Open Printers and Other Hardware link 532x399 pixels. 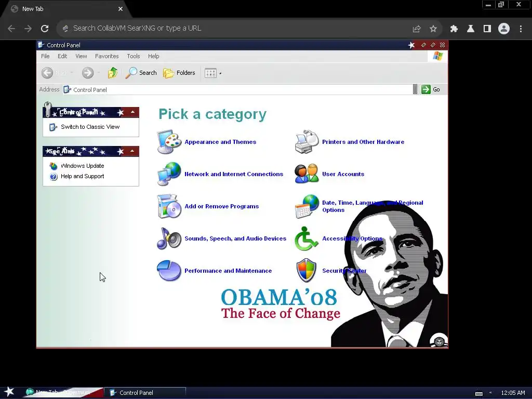pos(363,142)
